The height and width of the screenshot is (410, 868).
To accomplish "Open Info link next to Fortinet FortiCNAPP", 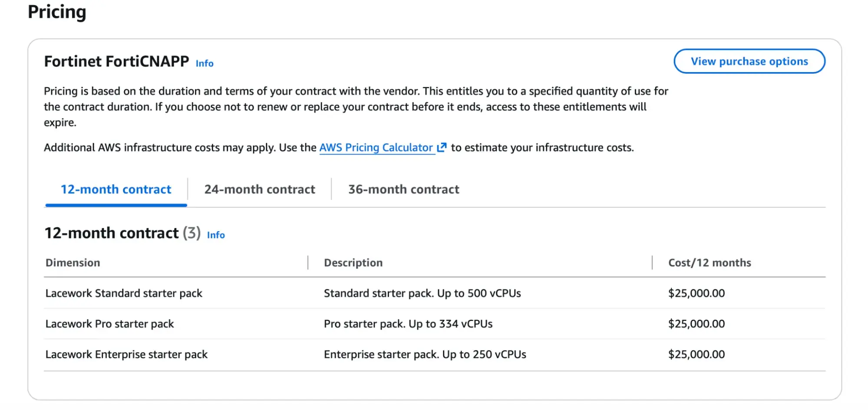I will point(205,63).
